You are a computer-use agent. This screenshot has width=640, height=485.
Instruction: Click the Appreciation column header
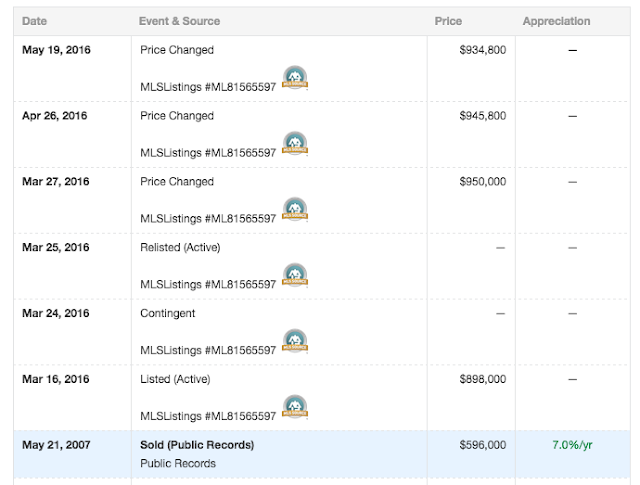pos(556,21)
